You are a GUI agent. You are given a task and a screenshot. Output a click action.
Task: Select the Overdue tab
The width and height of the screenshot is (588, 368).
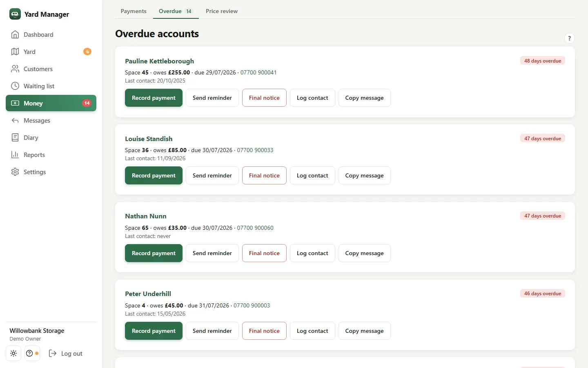coord(176,11)
